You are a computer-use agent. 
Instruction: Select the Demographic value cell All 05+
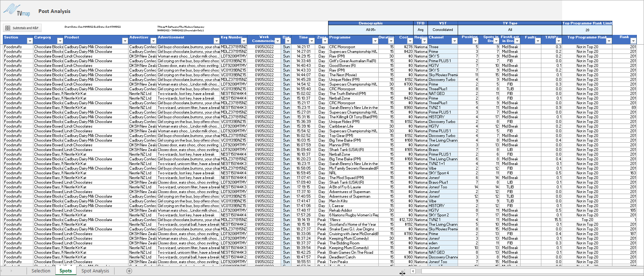(370, 30)
